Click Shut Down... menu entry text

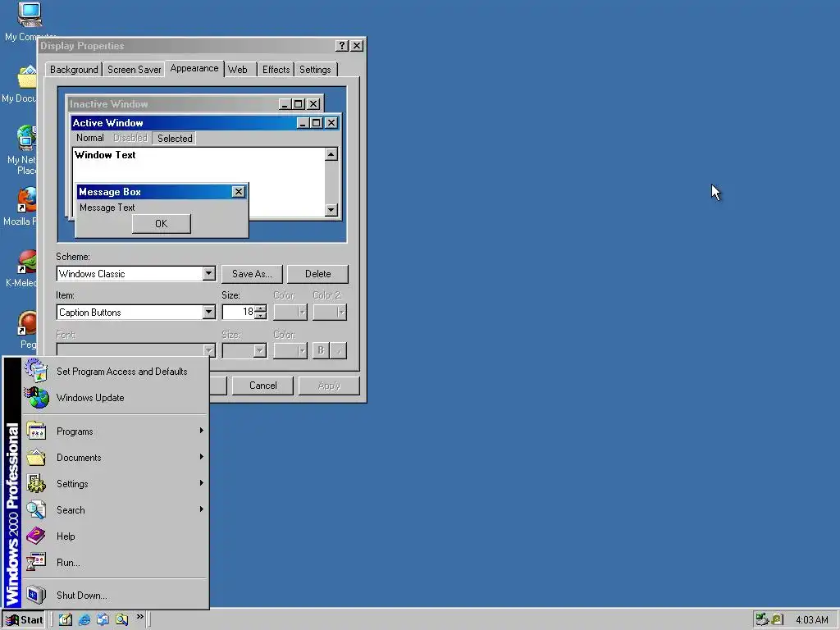click(x=81, y=596)
